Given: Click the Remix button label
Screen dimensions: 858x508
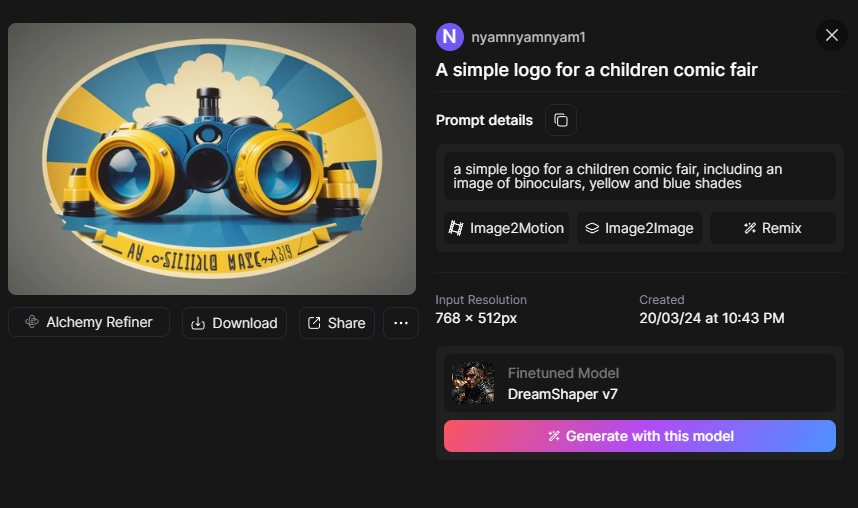Looking at the screenshot, I should coord(782,228).
